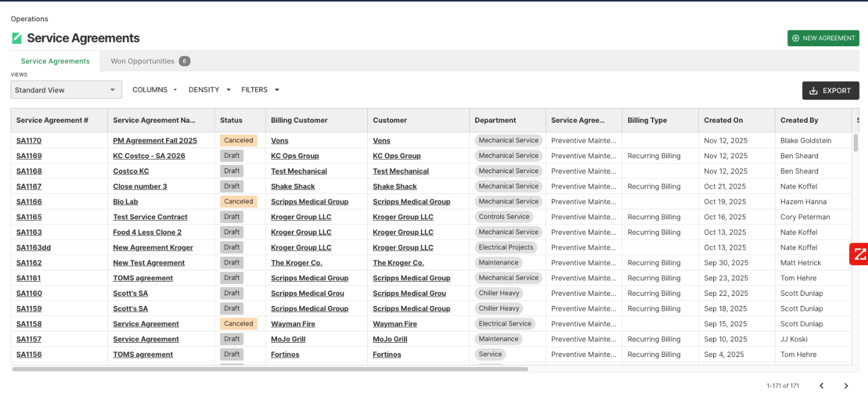Export the service agreements table
Image resolution: width=868 pixels, height=405 pixels.
click(x=830, y=91)
